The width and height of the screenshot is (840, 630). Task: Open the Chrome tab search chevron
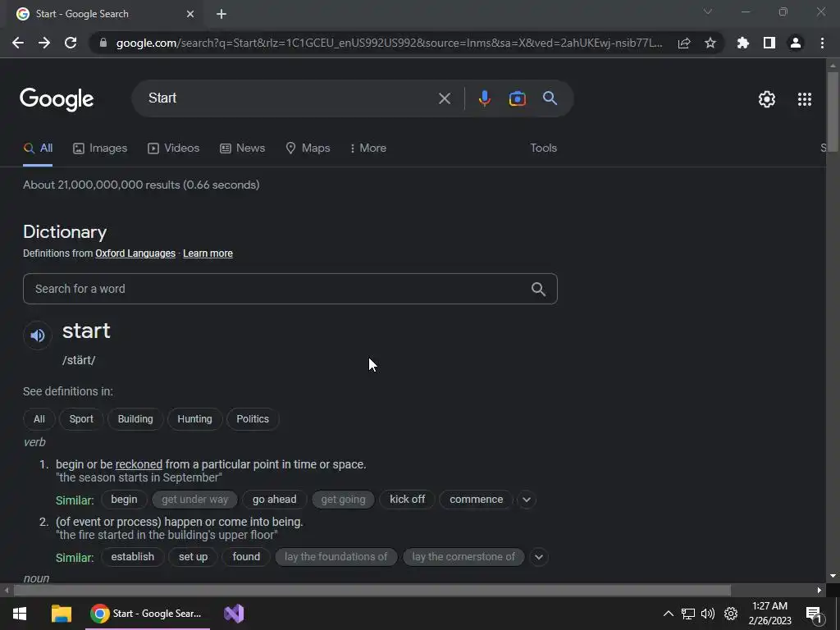click(708, 11)
